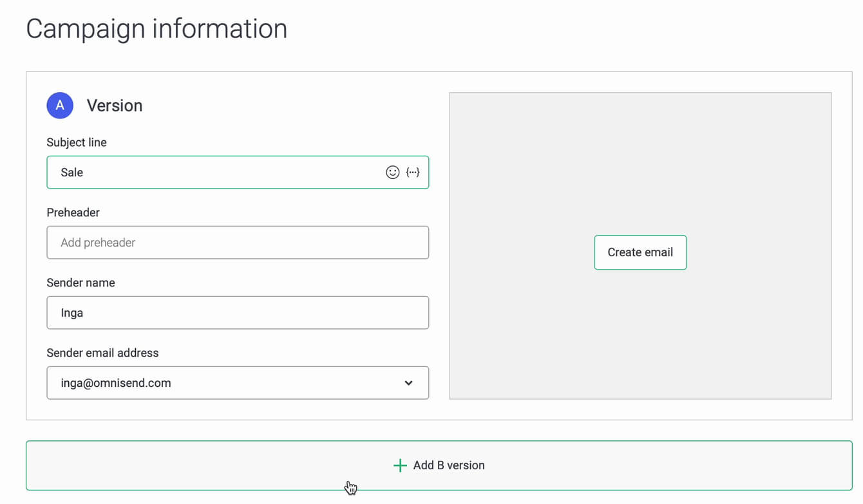Insert personalization tag via curly braces icon
This screenshot has height=504, width=863.
(x=413, y=173)
